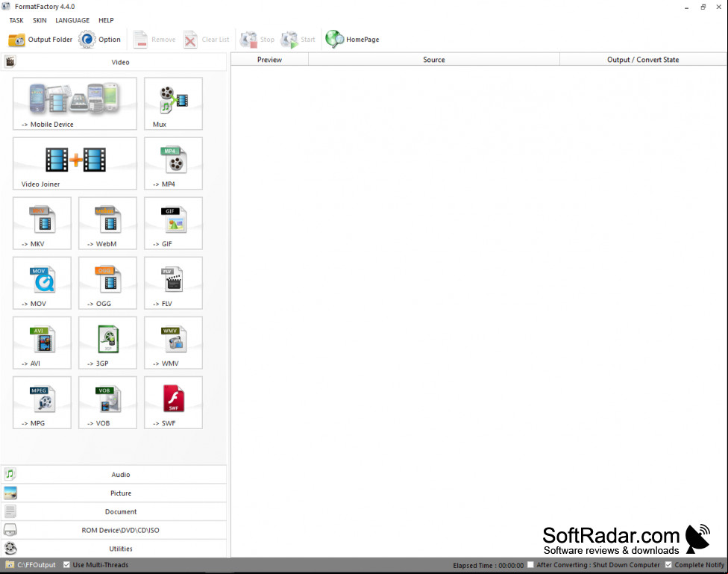Select the MOV conversion tile
Image resolution: width=728 pixels, height=574 pixels.
(x=43, y=283)
